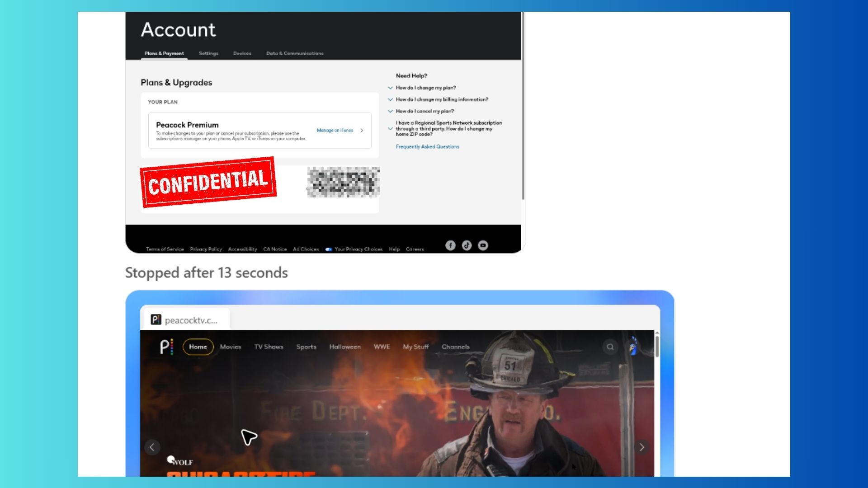
Task: Click the TikTok icon in footer
Action: point(467,245)
